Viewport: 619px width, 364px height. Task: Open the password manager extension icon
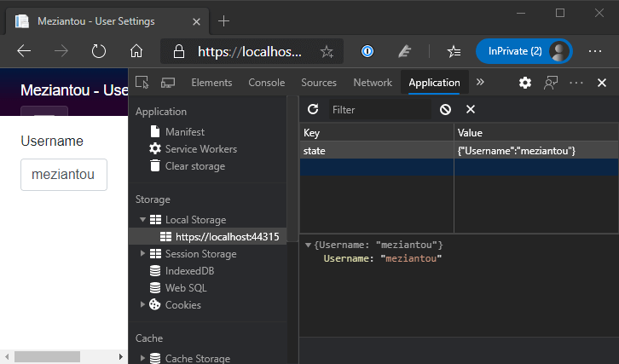368,51
